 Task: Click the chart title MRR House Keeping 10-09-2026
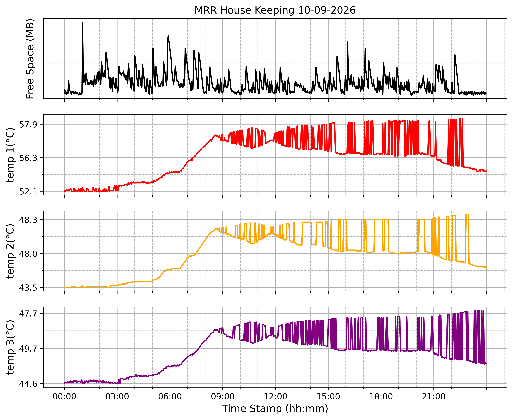click(x=275, y=10)
